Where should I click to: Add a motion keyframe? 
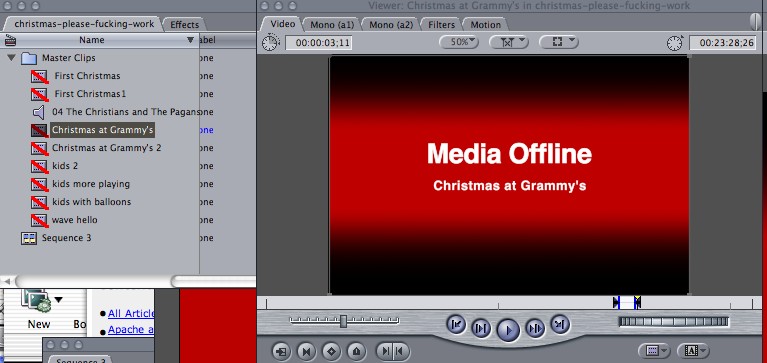pos(332,351)
